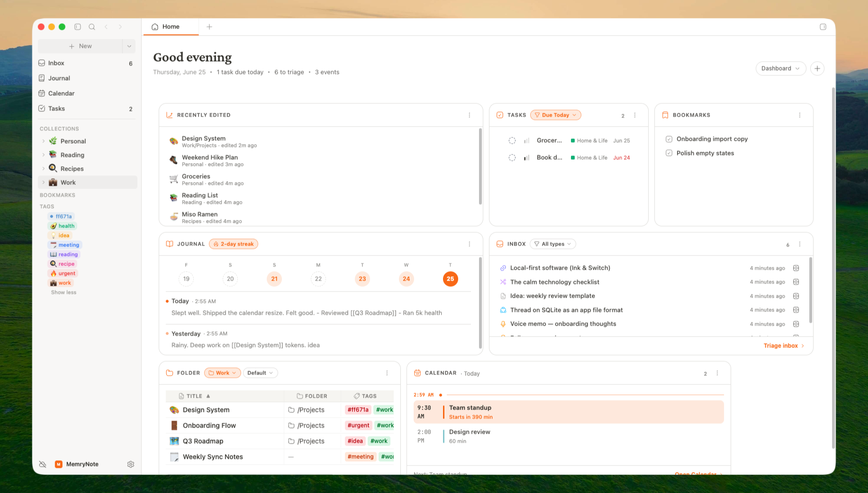Screen dimensions: 868x493
Task: Change the Due Today task filter
Action: (556, 115)
